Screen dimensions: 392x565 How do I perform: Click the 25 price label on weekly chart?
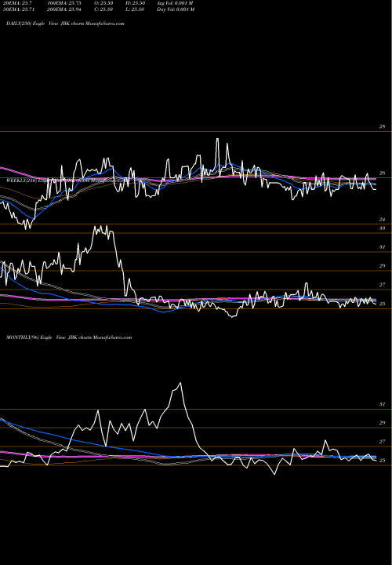tap(382, 304)
